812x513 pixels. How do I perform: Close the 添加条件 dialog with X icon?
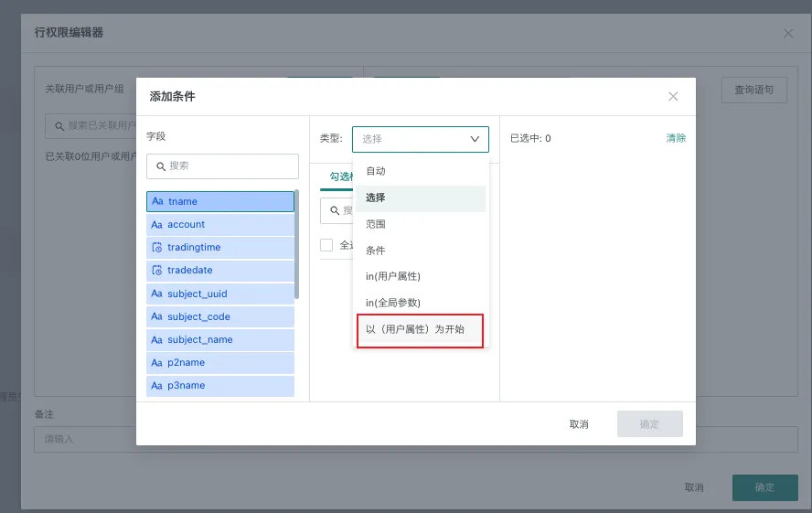(673, 96)
